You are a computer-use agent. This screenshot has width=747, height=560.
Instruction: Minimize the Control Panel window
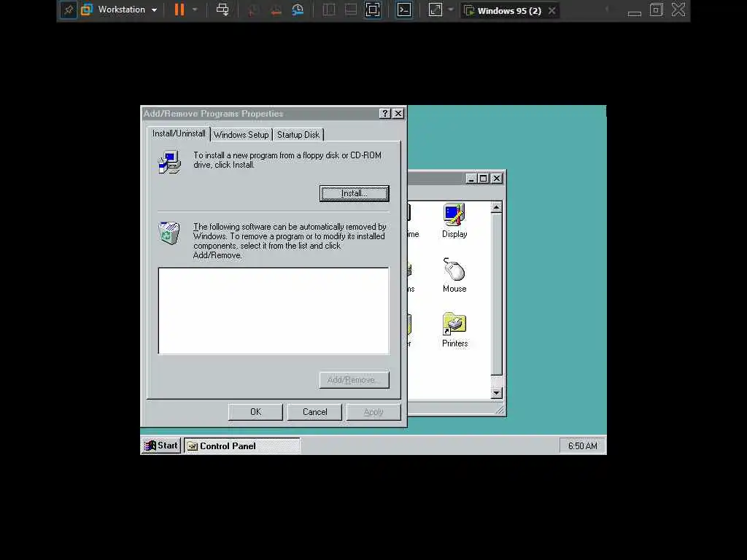[471, 178]
